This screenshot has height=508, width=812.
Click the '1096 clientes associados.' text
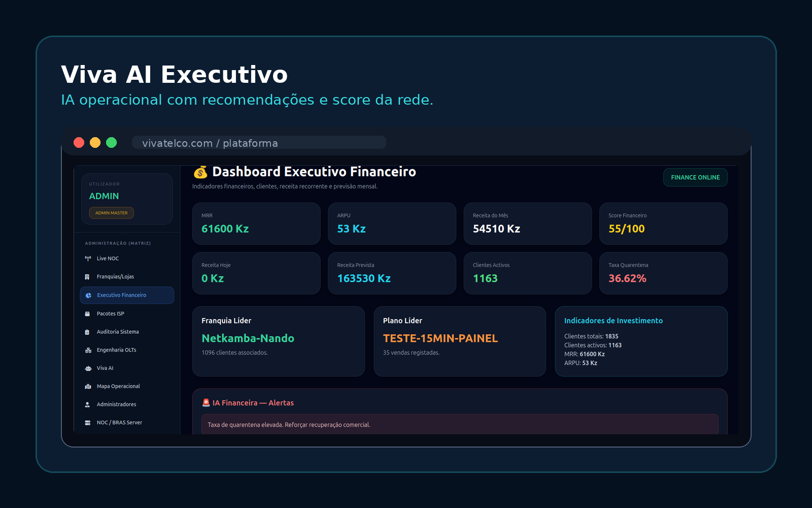[234, 353]
